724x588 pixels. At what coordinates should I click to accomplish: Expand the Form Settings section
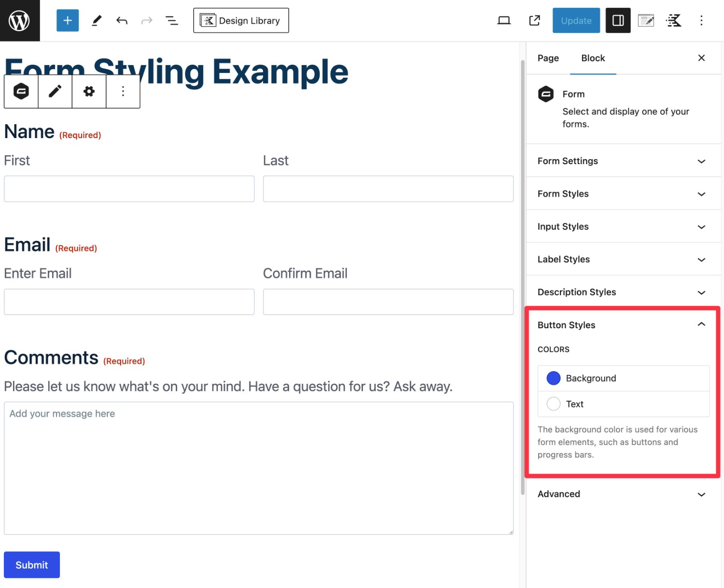coord(623,161)
